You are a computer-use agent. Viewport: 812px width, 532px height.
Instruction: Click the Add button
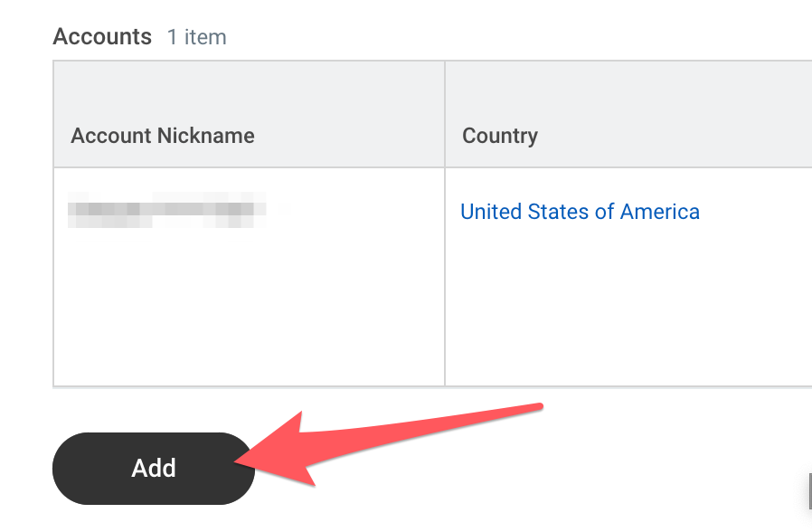coord(153,468)
